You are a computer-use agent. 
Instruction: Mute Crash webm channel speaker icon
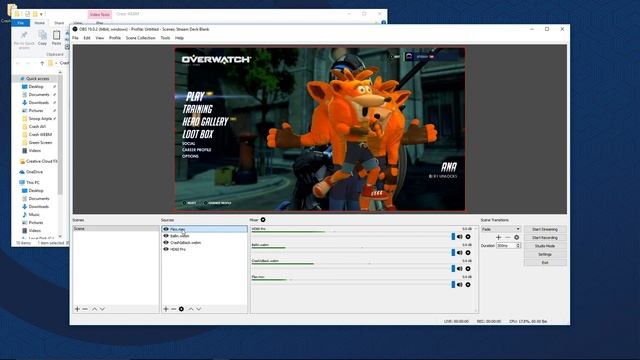tap(460, 269)
